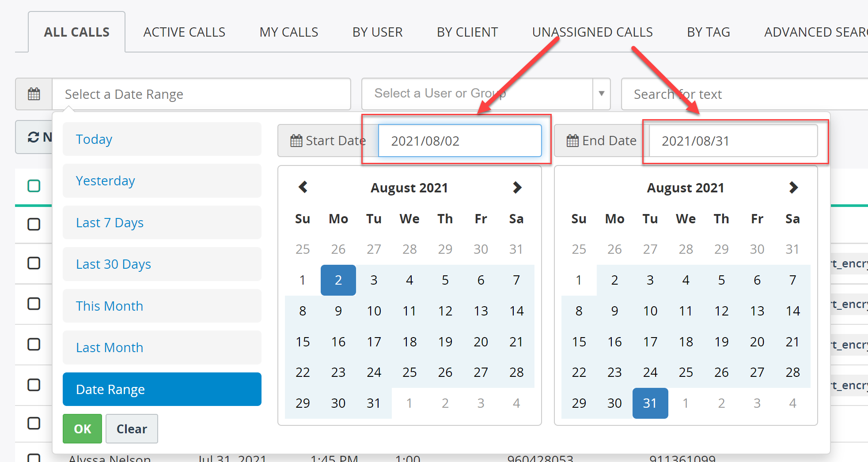This screenshot has height=462, width=868.
Task: Click the calendar icon beside Select a Date Range
Action: click(x=34, y=94)
